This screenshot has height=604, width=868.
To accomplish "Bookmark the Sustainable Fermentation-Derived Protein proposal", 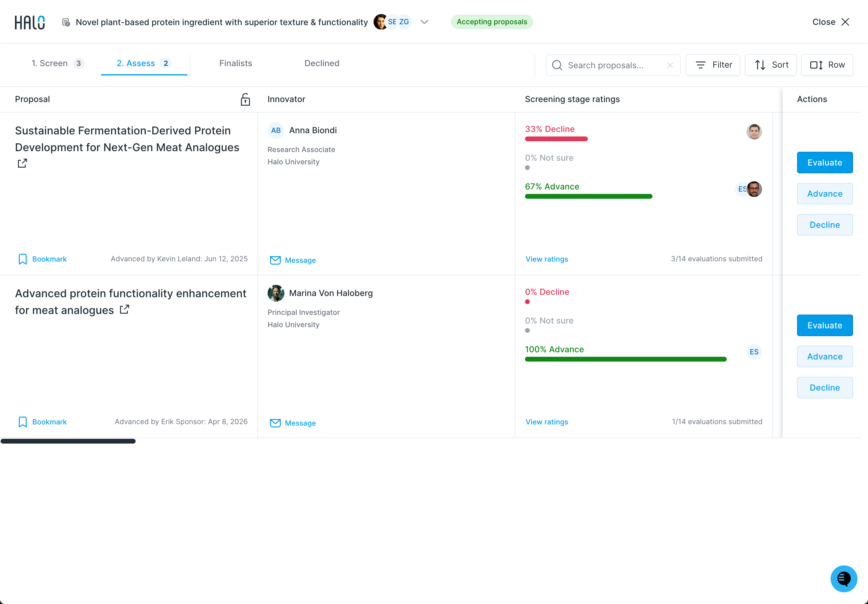I will coord(43,259).
